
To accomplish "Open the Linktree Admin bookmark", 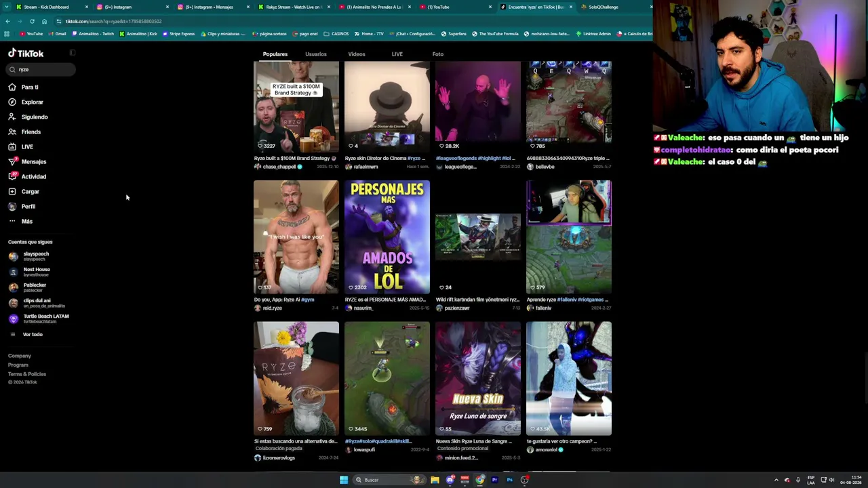I will (593, 33).
